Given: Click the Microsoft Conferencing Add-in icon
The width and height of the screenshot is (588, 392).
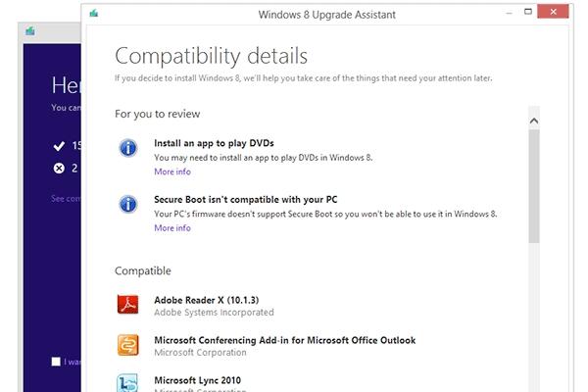Looking at the screenshot, I should [127, 345].
